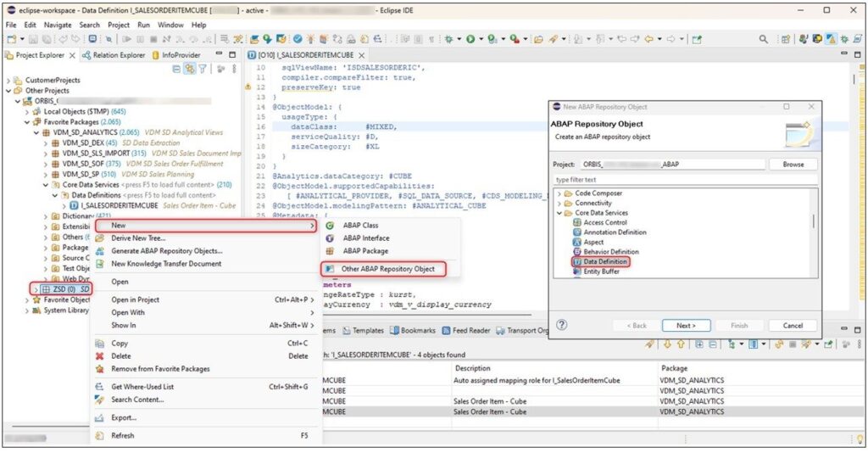
Task: Open the Feed Reader view tab
Action: [x=466, y=331]
